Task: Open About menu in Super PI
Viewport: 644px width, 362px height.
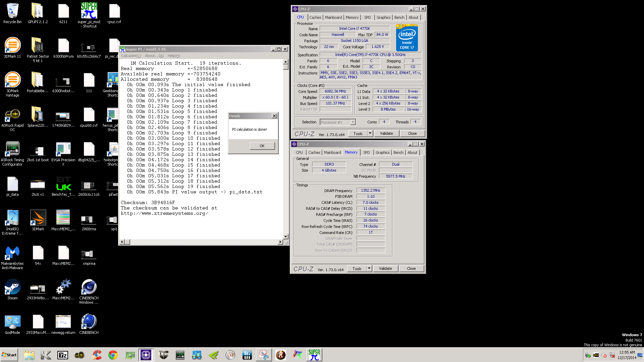Action: click(x=154, y=56)
